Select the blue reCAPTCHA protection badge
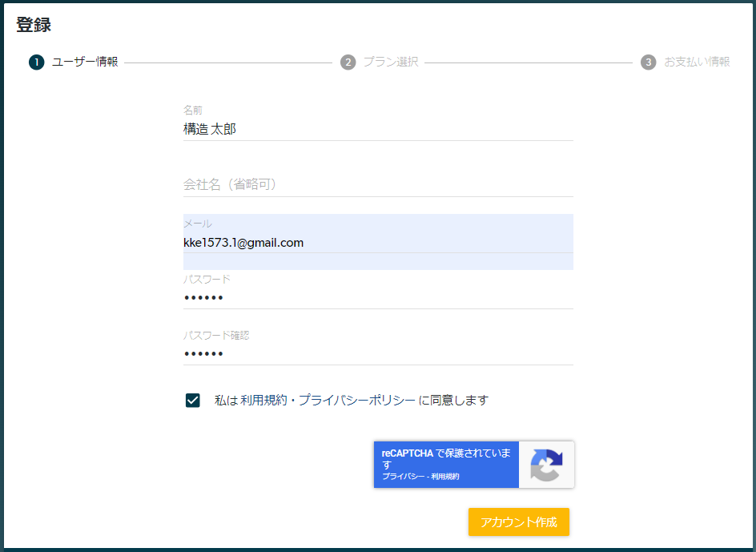The width and height of the screenshot is (756, 552). pyautogui.click(x=446, y=465)
